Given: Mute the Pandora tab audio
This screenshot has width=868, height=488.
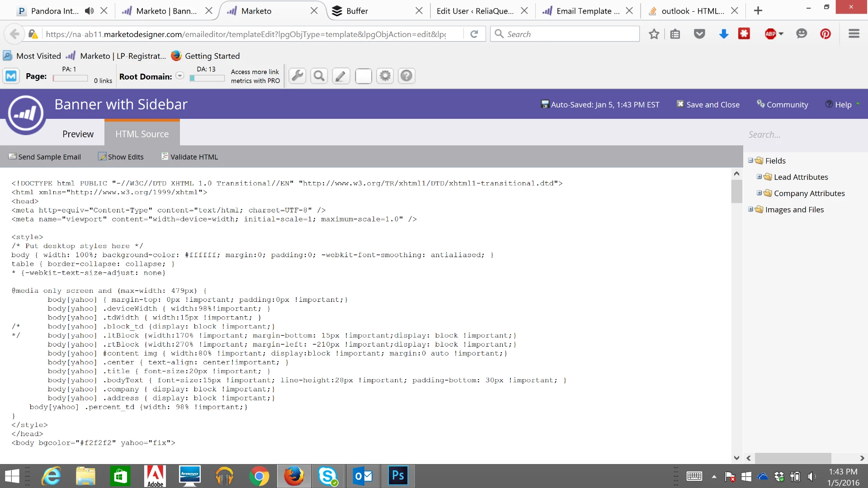Looking at the screenshot, I should [90, 11].
